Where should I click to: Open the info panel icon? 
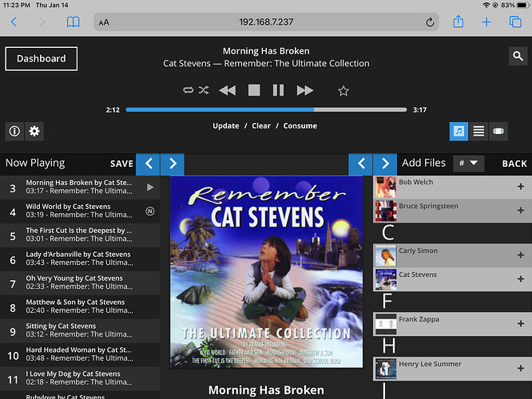coord(14,131)
